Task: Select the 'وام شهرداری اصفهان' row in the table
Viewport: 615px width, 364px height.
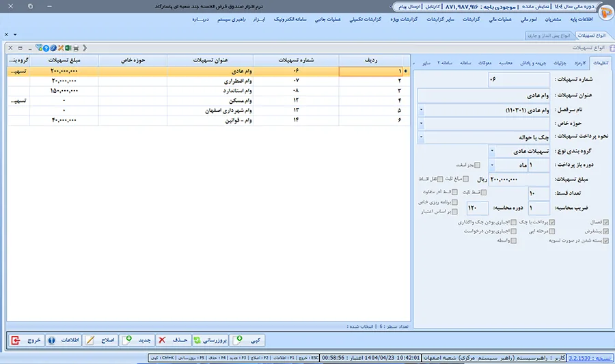Action: click(208, 111)
